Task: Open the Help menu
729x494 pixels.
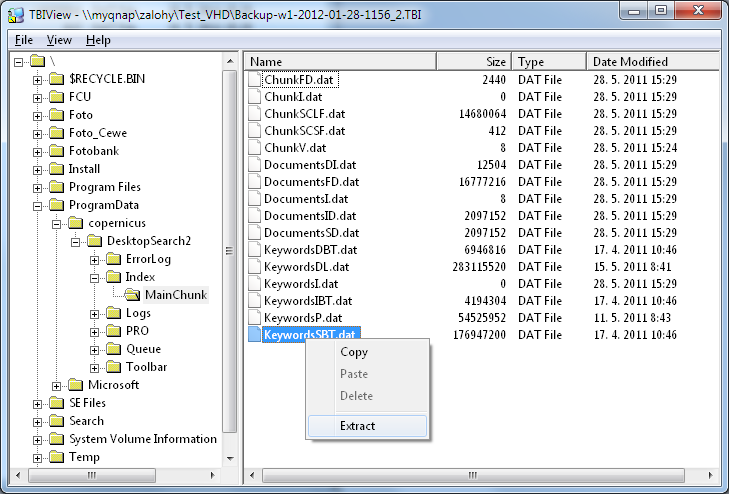Action: pyautogui.click(x=98, y=40)
